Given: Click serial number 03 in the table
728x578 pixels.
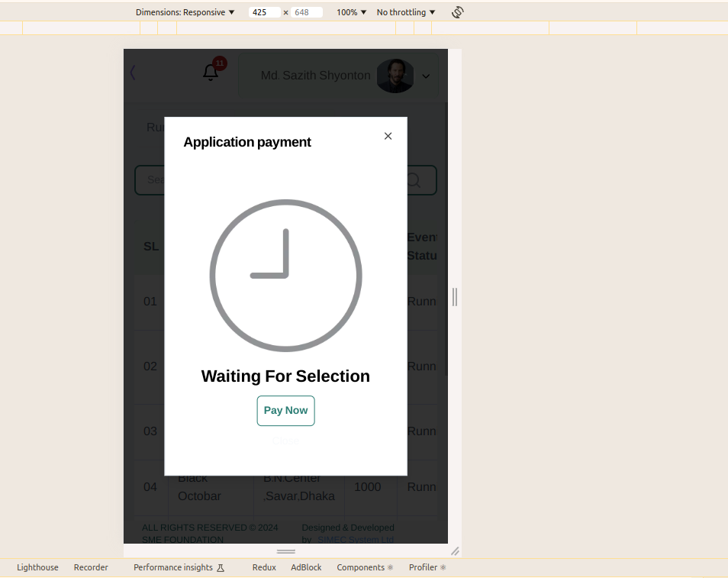Looking at the screenshot, I should [150, 431].
